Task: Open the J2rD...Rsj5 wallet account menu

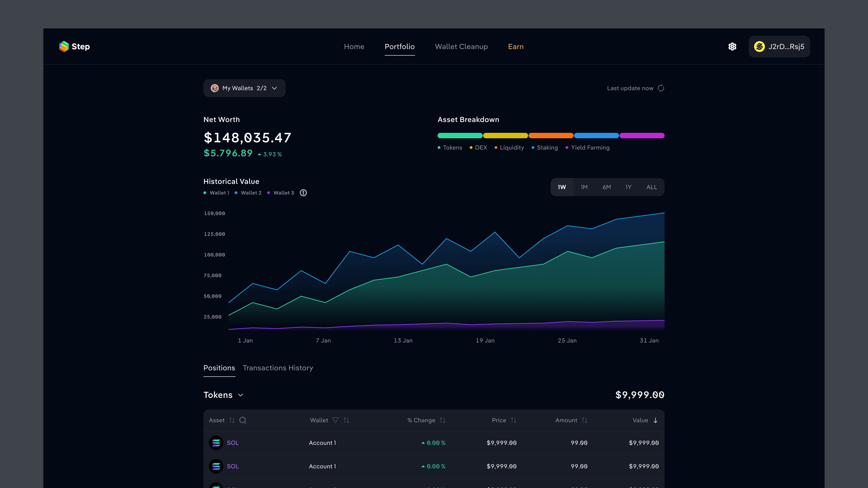Action: (779, 47)
